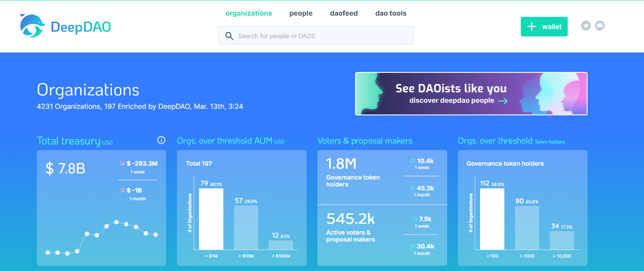
Task: Select the > 10,000 holders bar showing 34
Action: (x=562, y=240)
